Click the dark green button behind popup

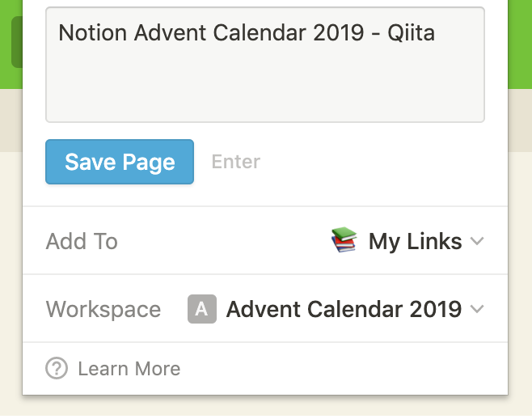(x=17, y=42)
